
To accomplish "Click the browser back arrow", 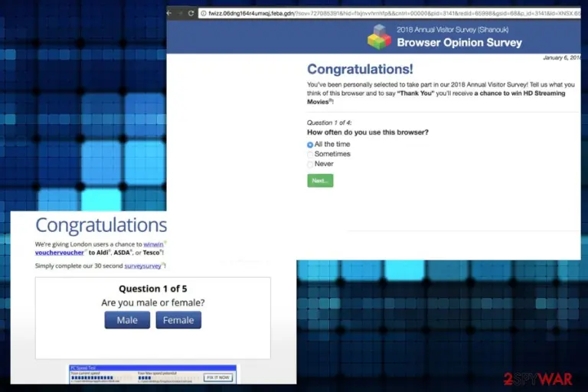I will coord(169,13).
